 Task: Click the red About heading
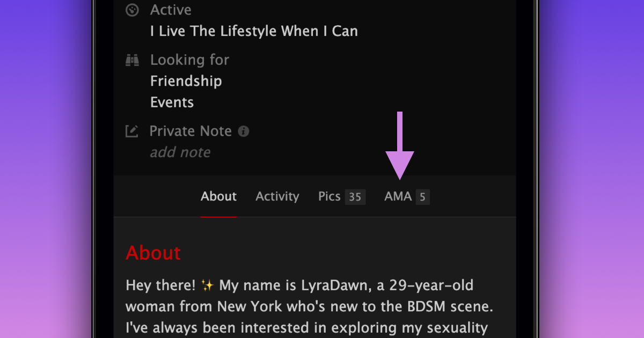pyautogui.click(x=153, y=253)
